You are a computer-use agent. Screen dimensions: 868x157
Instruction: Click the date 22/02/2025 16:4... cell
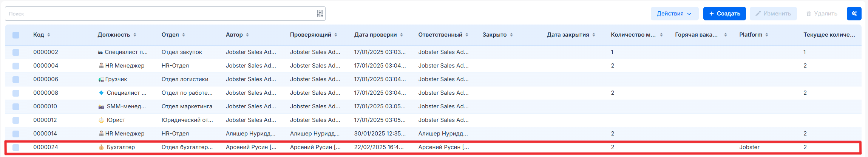tap(379, 147)
